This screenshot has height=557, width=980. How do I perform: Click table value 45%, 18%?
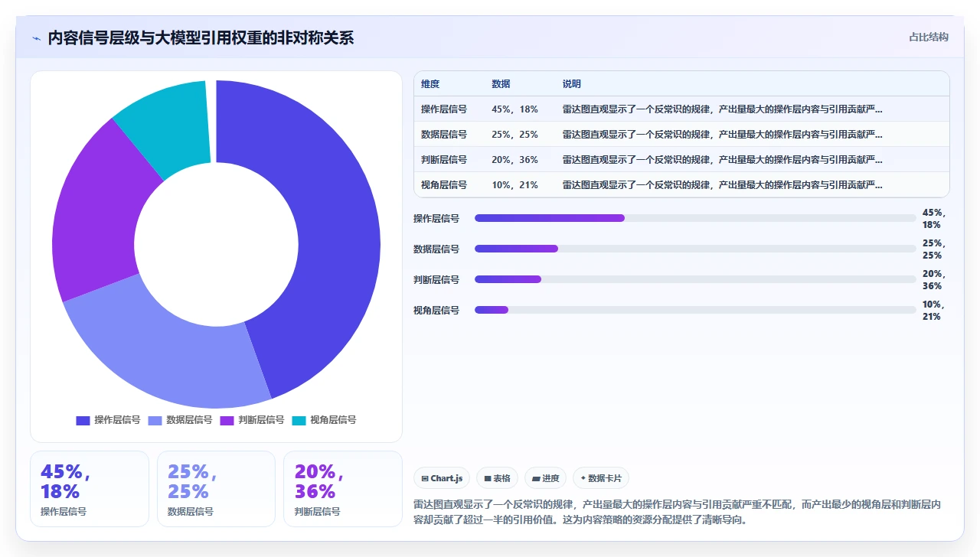tap(514, 109)
